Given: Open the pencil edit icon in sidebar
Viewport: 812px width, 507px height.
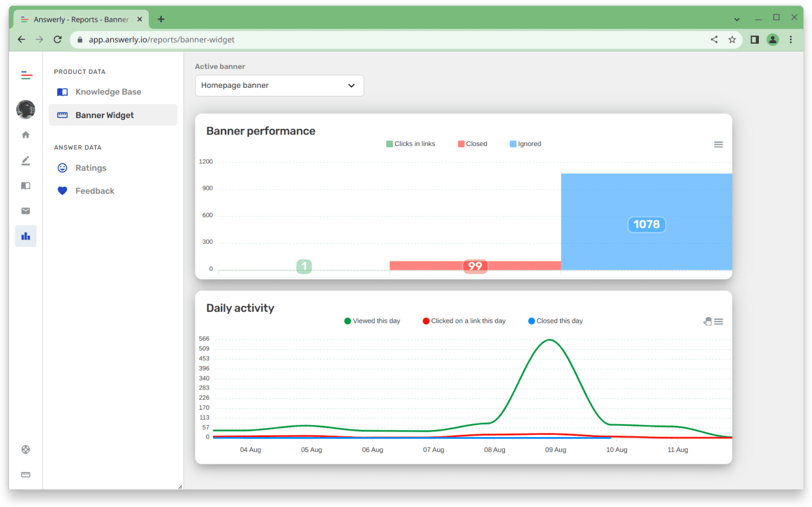Looking at the screenshot, I should (x=26, y=161).
